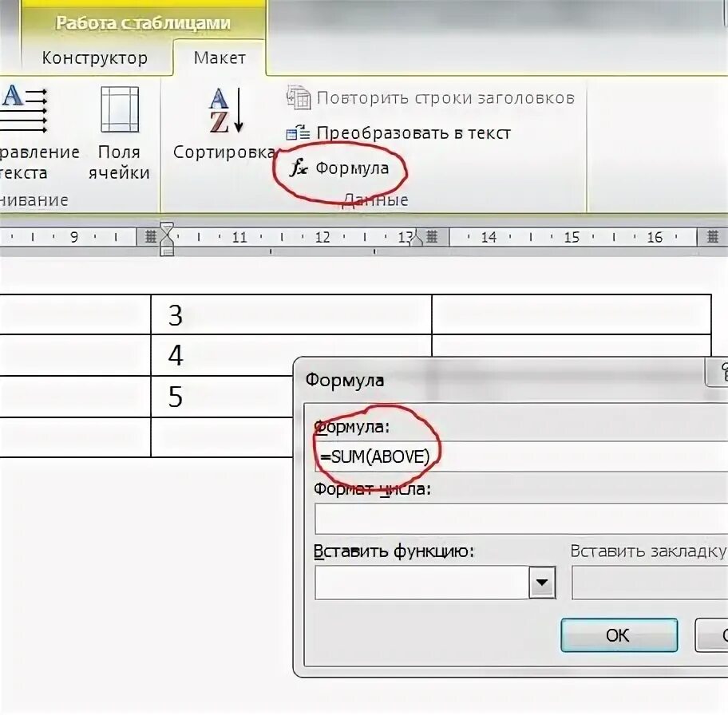Open the Вставить закладку combo box

point(650,583)
